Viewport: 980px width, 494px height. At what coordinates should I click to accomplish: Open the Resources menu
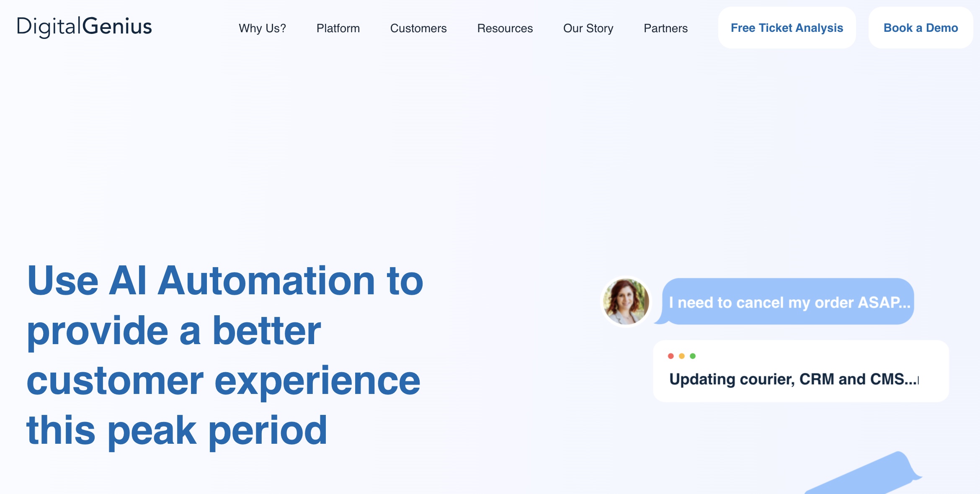pyautogui.click(x=505, y=28)
